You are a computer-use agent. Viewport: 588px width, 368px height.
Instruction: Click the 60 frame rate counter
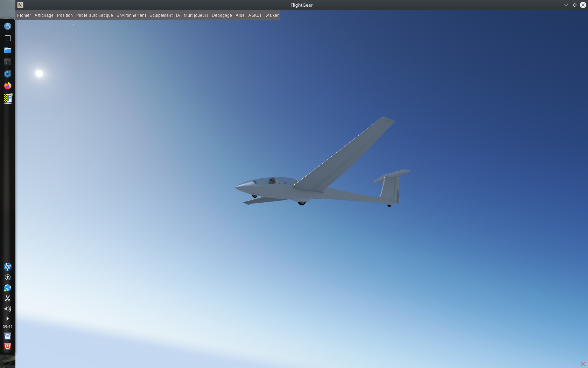583,364
